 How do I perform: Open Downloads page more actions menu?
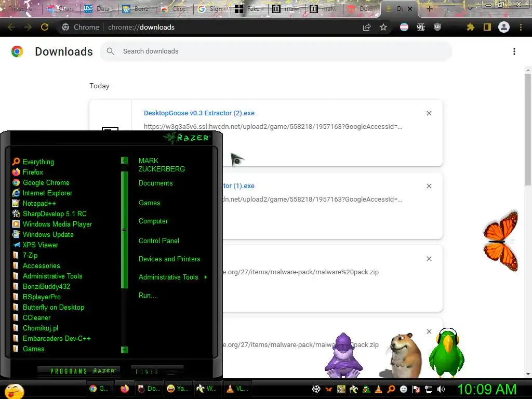pos(514,51)
